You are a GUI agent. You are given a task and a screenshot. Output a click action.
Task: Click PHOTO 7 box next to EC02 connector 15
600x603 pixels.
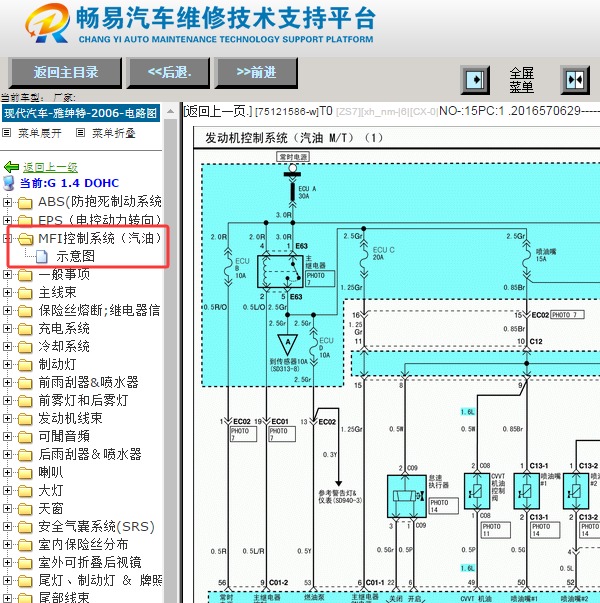coord(567,315)
